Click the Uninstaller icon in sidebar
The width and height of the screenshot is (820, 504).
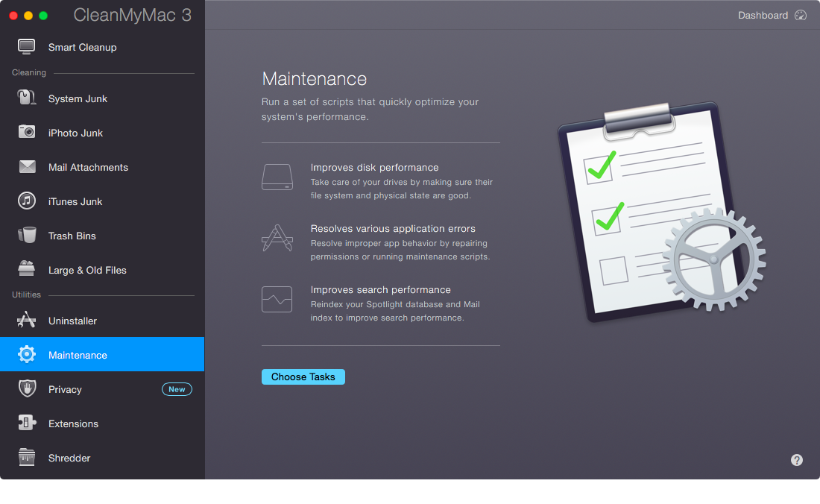pyautogui.click(x=26, y=320)
